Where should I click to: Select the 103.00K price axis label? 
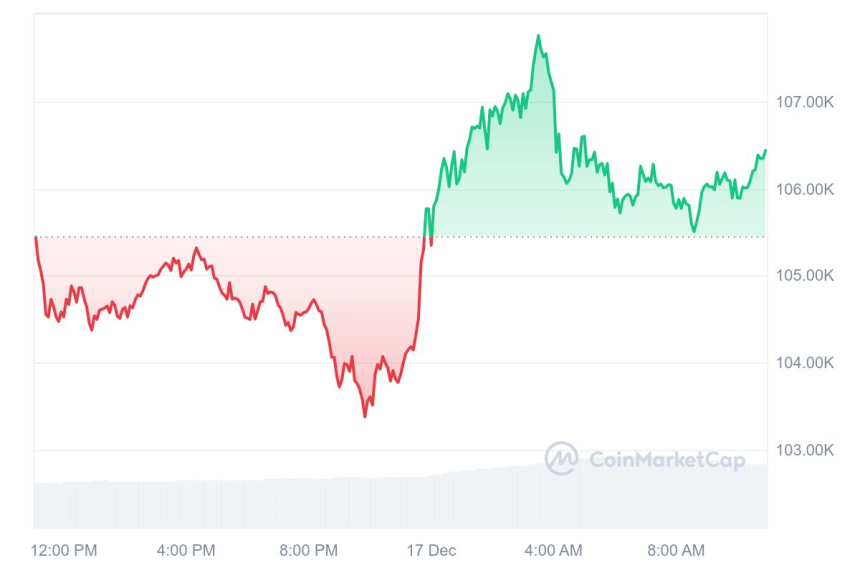[x=805, y=450]
